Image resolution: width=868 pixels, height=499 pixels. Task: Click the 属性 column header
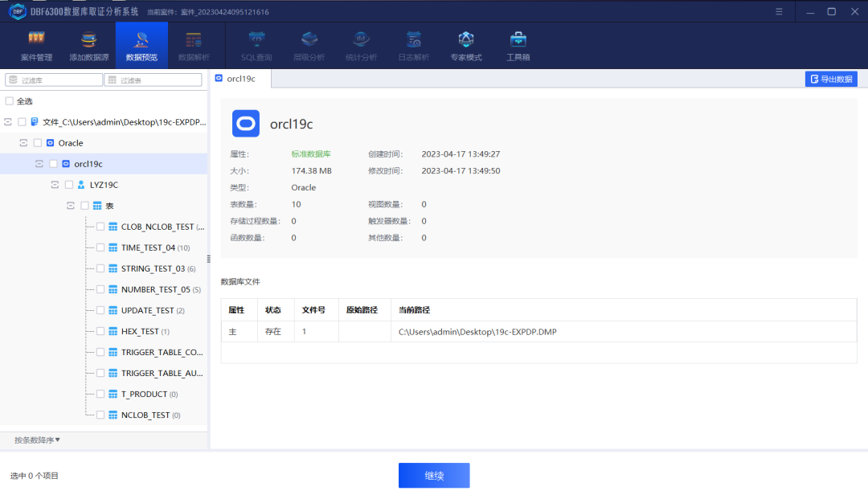tap(240, 310)
